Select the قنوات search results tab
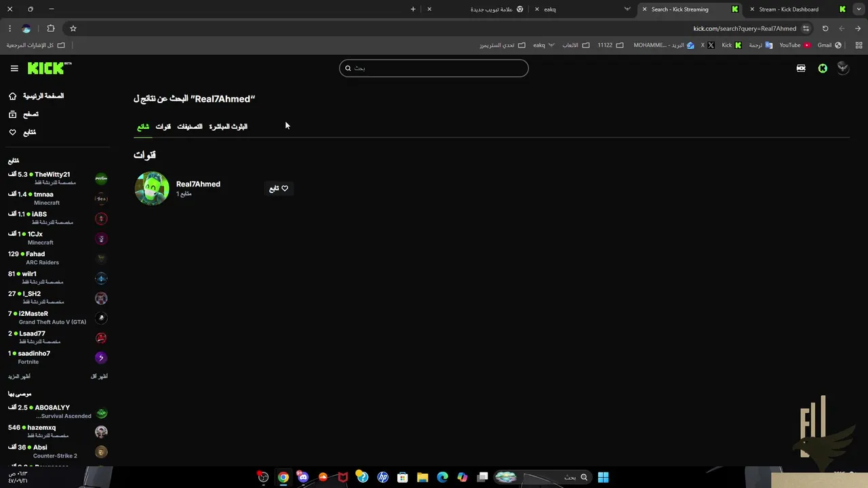 click(x=163, y=127)
